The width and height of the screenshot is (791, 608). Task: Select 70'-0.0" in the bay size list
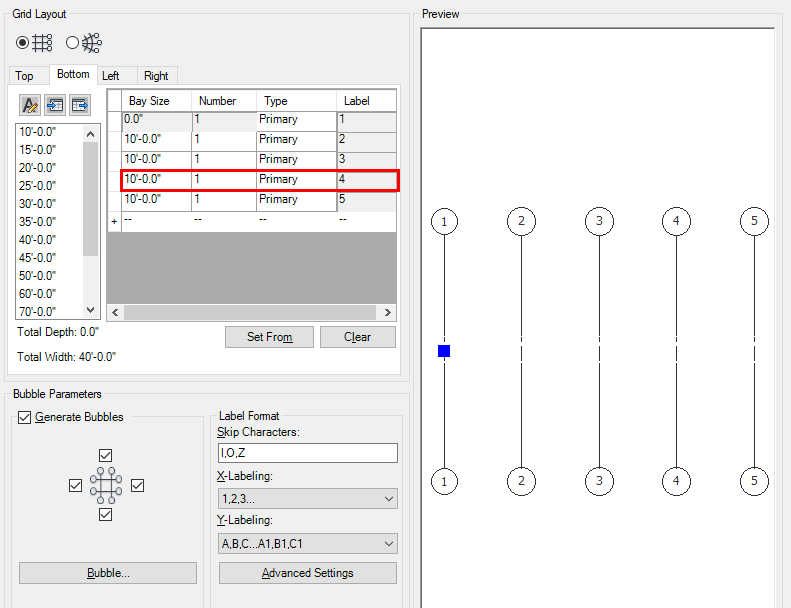click(x=38, y=311)
